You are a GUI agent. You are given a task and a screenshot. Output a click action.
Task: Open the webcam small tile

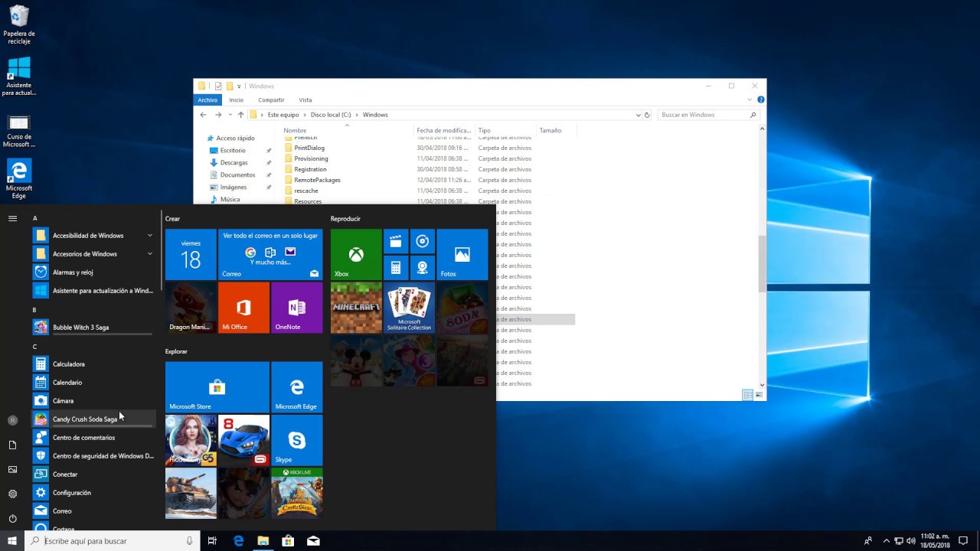pos(422,268)
